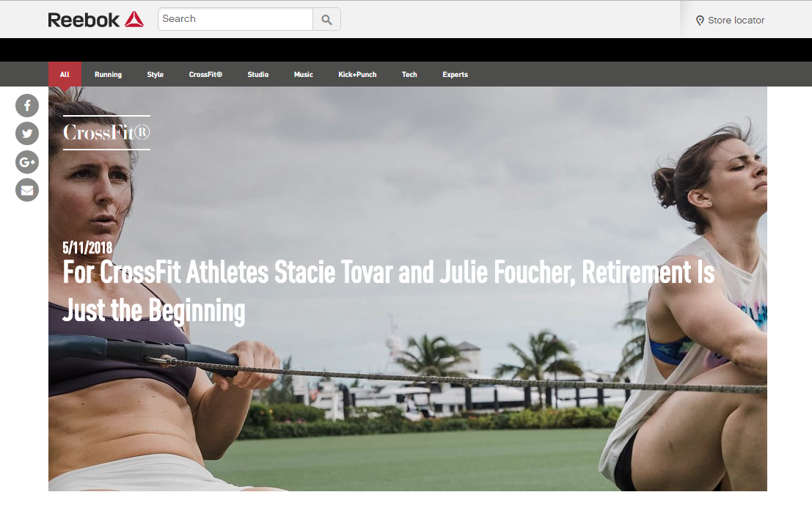Go to the CrossFit® nav tab
This screenshot has width=812, height=514.
[x=205, y=75]
